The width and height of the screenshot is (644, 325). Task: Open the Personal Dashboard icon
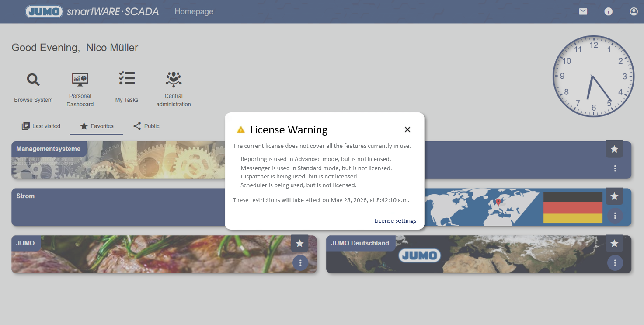coord(80,79)
